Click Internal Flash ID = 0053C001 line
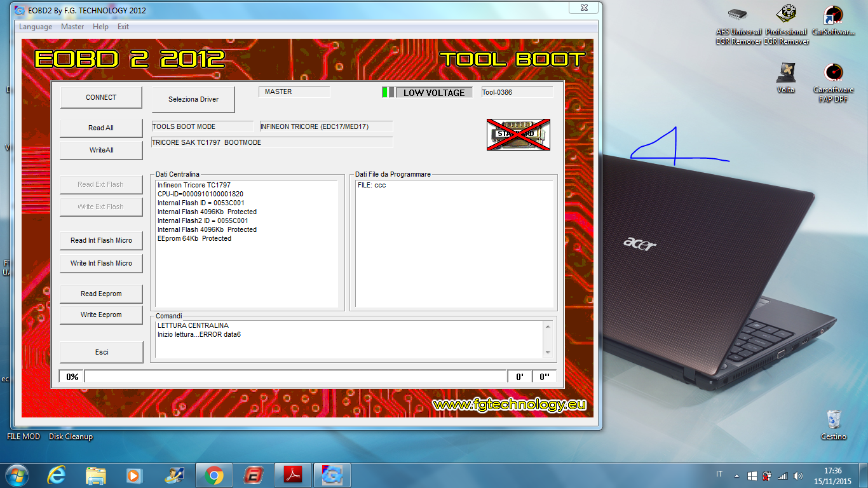 tap(201, 203)
